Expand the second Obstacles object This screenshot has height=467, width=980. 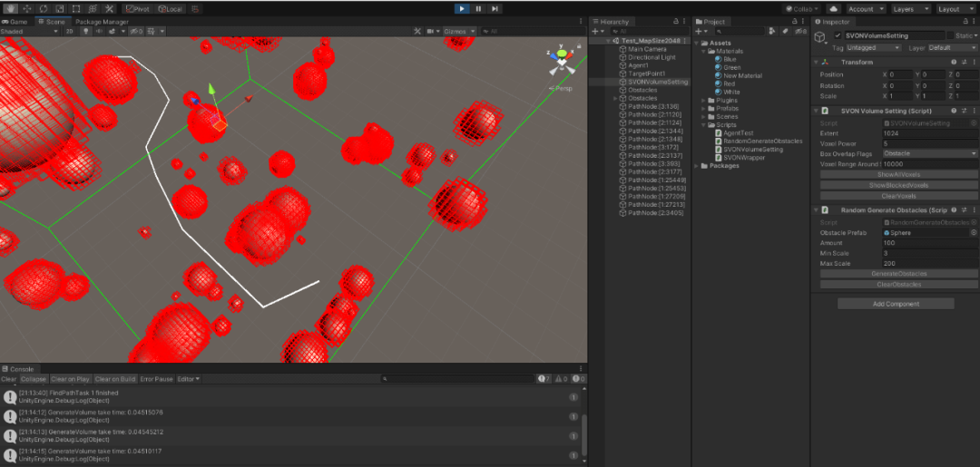(x=615, y=98)
